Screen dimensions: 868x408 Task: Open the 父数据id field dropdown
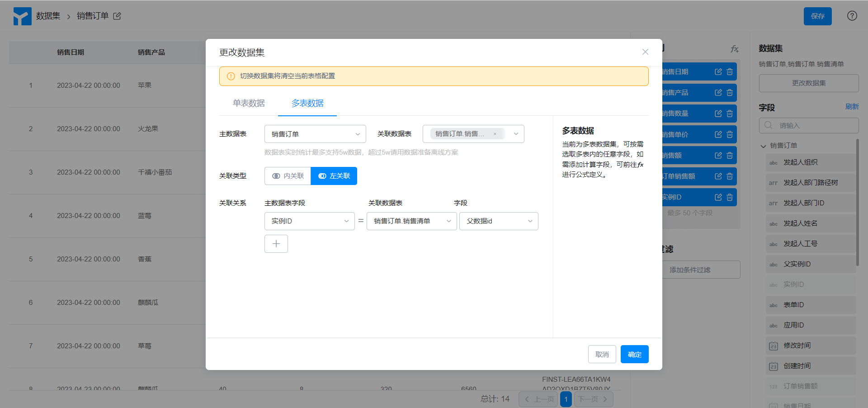(499, 221)
